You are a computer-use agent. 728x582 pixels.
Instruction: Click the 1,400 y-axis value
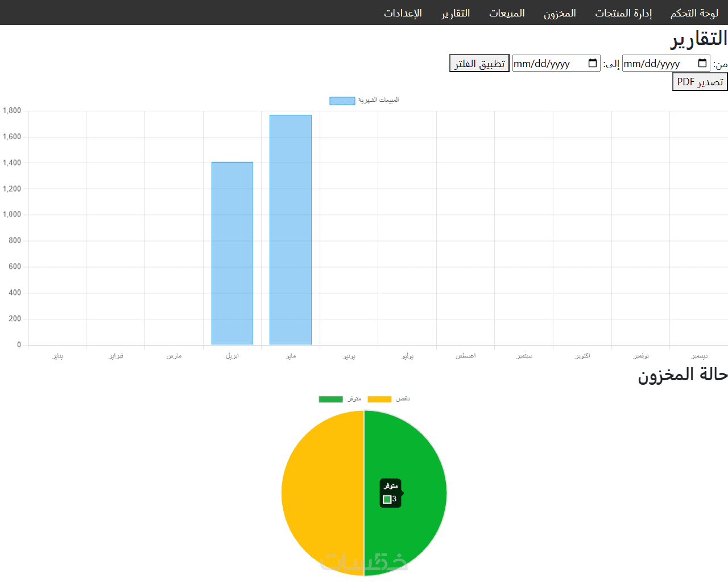tap(11, 163)
